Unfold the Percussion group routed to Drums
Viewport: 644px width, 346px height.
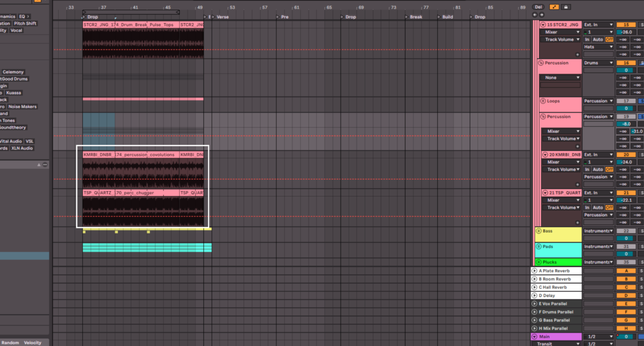(x=541, y=63)
